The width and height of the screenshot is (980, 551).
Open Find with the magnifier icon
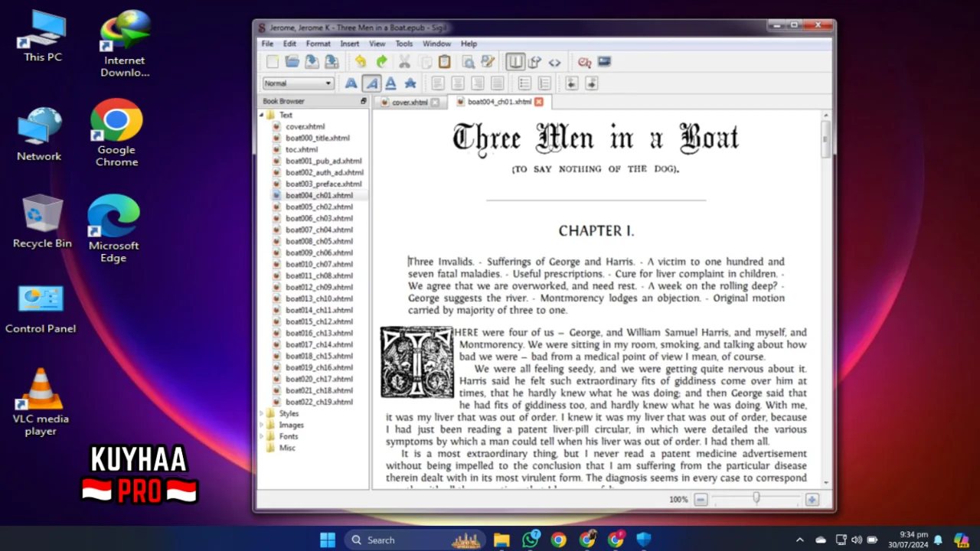click(x=468, y=62)
